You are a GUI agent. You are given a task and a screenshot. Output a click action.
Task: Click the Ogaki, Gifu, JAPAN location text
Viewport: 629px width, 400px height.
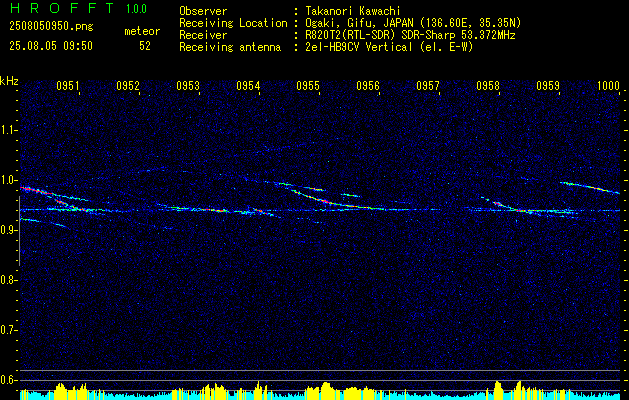(413, 23)
